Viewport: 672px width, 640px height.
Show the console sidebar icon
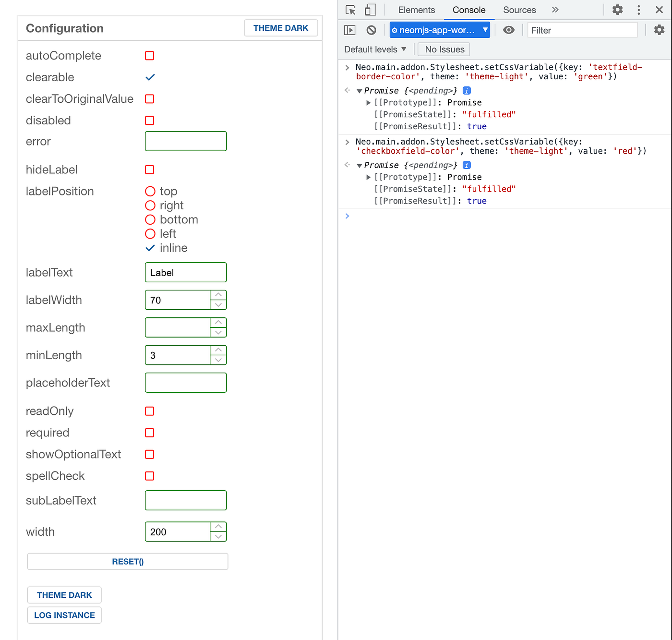coord(350,30)
